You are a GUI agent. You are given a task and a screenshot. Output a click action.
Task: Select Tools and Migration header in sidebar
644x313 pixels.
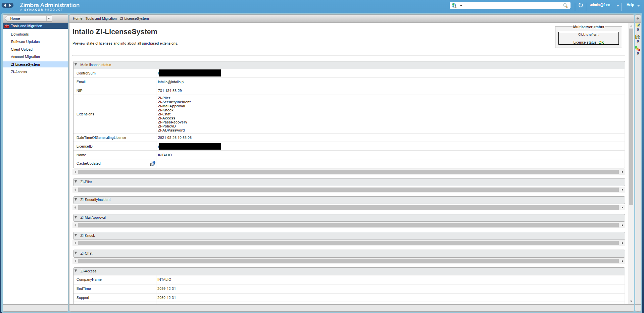pyautogui.click(x=36, y=26)
